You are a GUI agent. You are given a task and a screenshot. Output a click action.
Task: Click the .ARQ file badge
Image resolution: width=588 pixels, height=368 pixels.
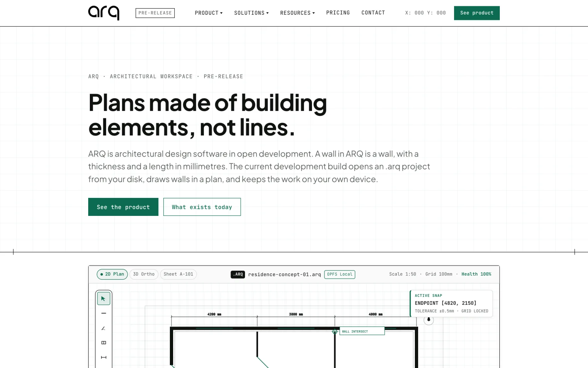coord(238,274)
